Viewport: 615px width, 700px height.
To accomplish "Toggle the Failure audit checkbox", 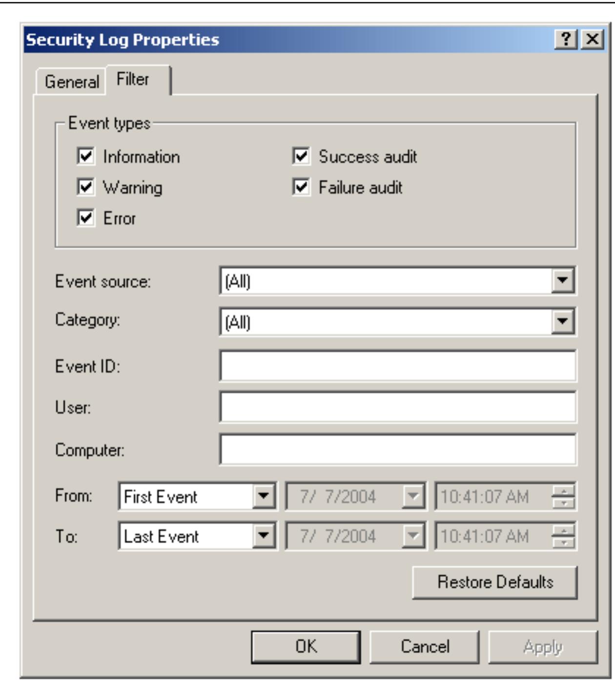I will pos(301,188).
